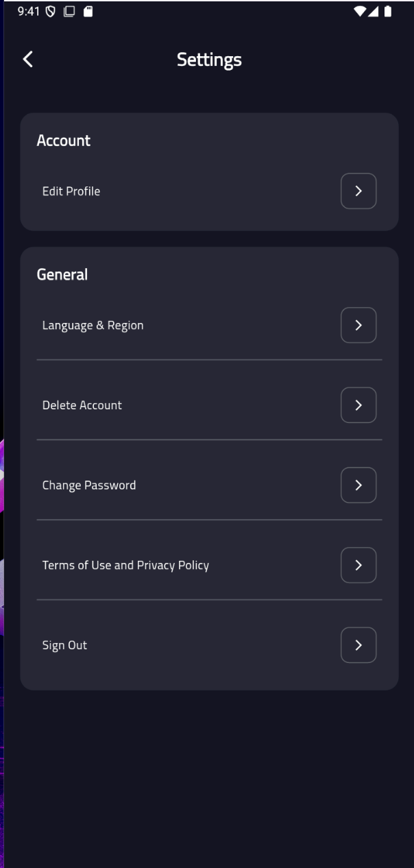Click the Change Password text
The image size is (414, 868).
(89, 485)
